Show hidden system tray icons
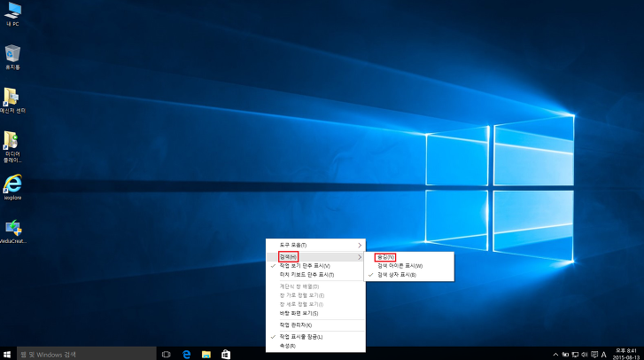 coord(555,355)
